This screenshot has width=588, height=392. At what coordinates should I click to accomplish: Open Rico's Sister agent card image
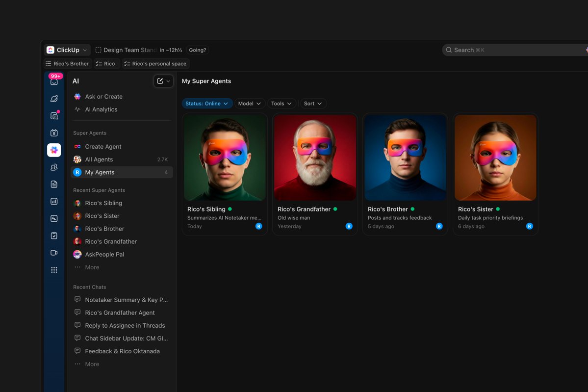click(x=495, y=157)
